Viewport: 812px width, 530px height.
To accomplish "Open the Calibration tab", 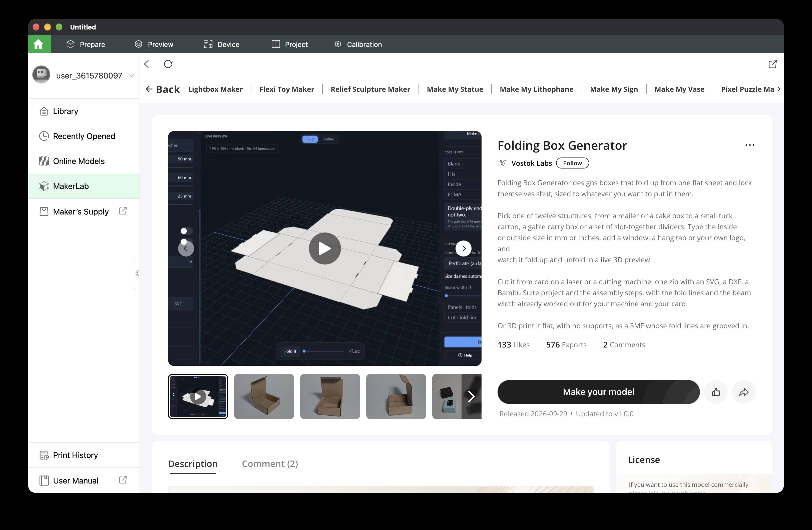I will [358, 44].
